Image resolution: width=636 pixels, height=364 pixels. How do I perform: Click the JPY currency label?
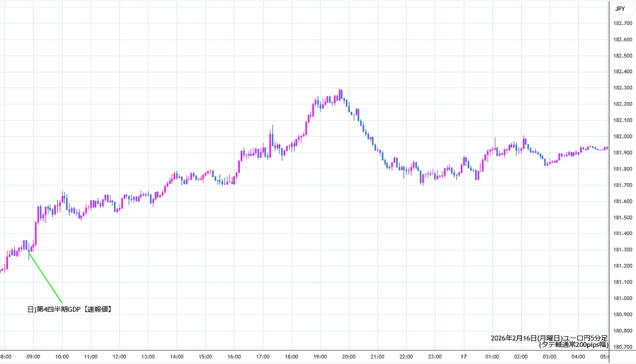(x=620, y=8)
